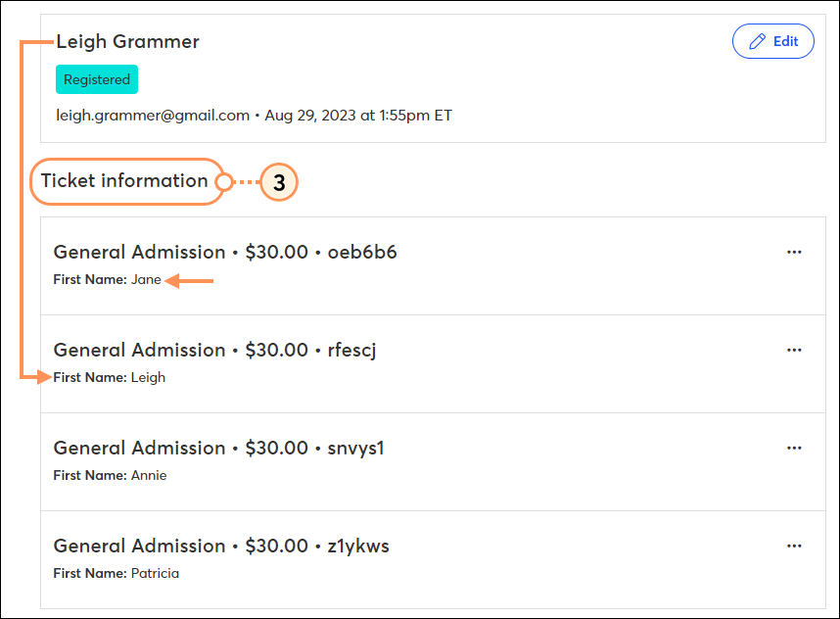Select General Admission ticket snvys1 title
This screenshot has height=619, width=840.
218,448
